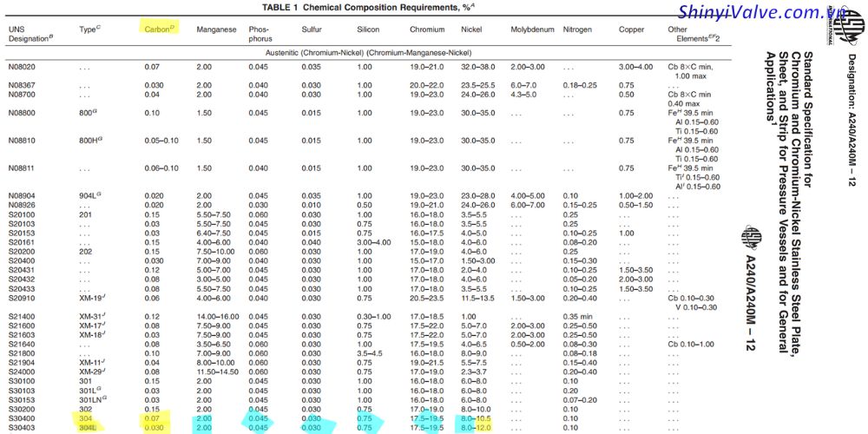This screenshot has height=434, width=868.
Task: Click the cyan-highlighted 8.0–12.0 nickel value
Action: tap(478, 427)
